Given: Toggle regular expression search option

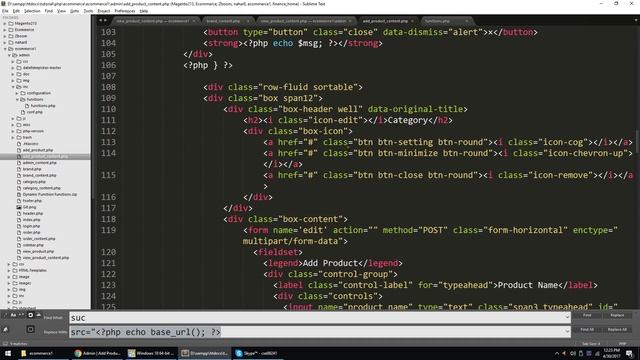Looking at the screenshot, I should coord(5,315).
